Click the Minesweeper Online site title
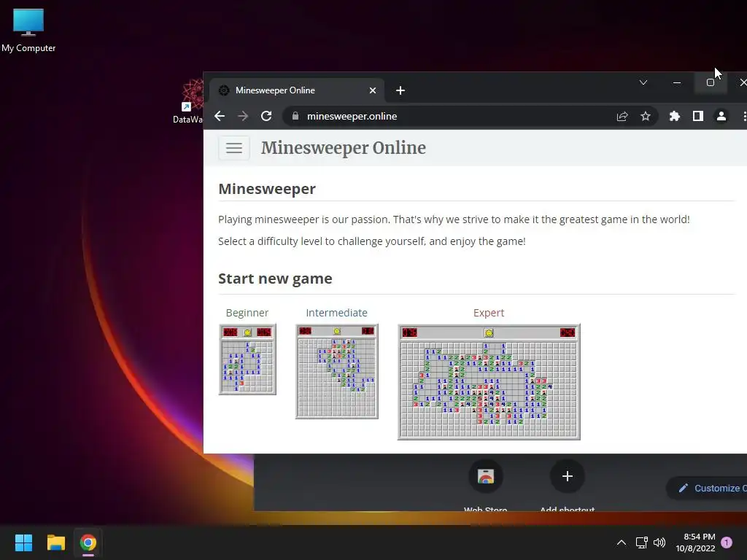The image size is (747, 560). (343, 148)
